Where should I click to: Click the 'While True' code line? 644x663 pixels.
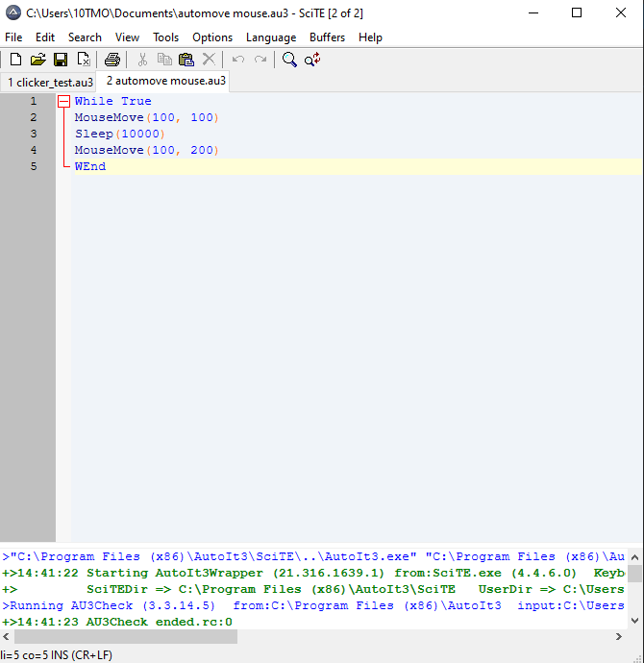(112, 101)
